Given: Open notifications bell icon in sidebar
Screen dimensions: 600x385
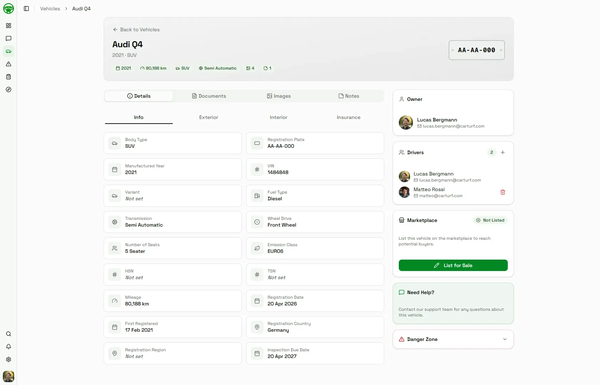Looking at the screenshot, I should pos(8,347).
